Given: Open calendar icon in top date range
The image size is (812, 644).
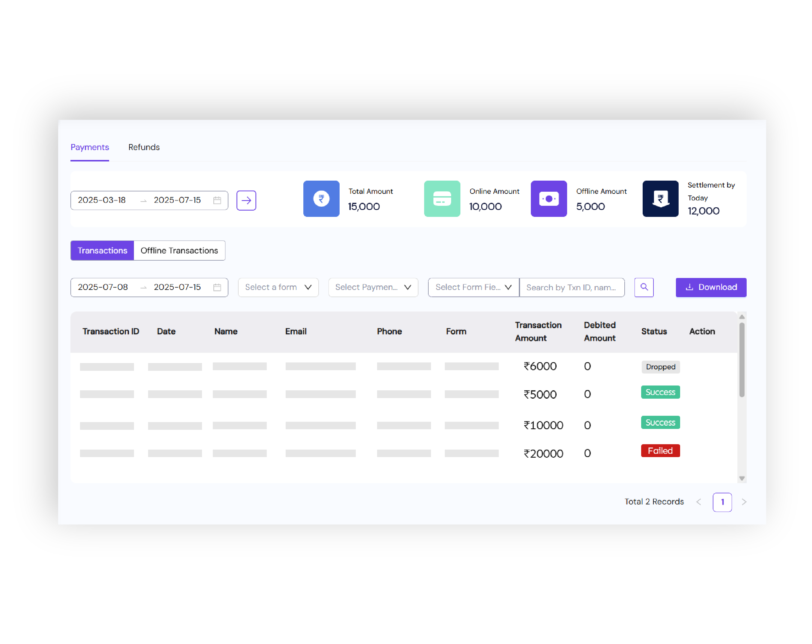Looking at the screenshot, I should (x=217, y=200).
